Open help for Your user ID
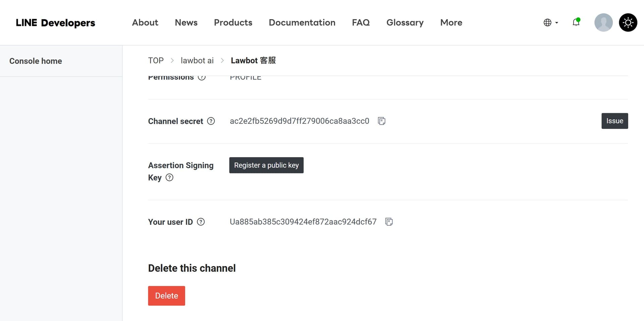Screen dimensions: 644x321 click(x=201, y=222)
